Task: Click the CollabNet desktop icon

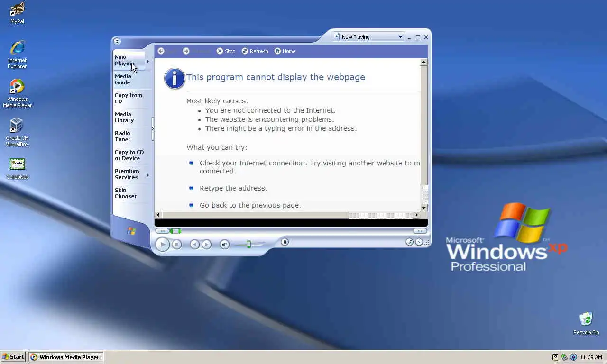Action: coord(17,169)
